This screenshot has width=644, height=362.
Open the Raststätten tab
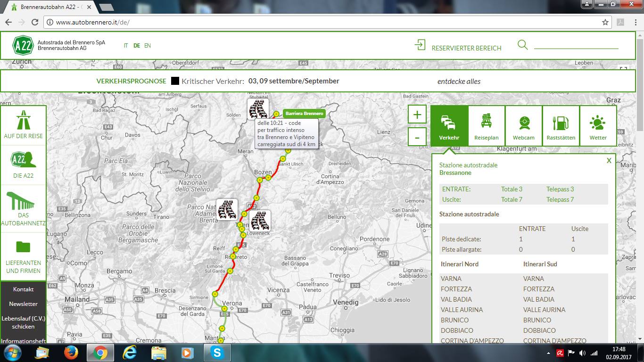point(561,125)
